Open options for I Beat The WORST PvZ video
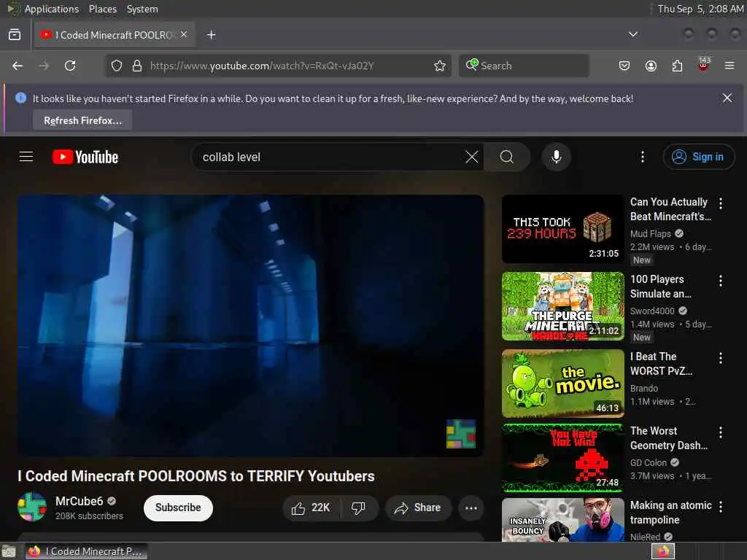 (x=720, y=358)
